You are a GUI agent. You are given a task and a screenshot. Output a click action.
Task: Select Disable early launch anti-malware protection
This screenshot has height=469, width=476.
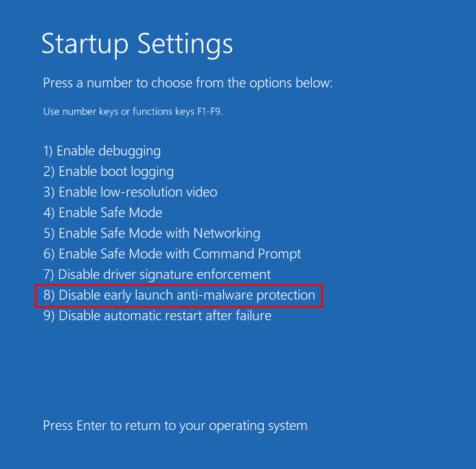coord(179,296)
